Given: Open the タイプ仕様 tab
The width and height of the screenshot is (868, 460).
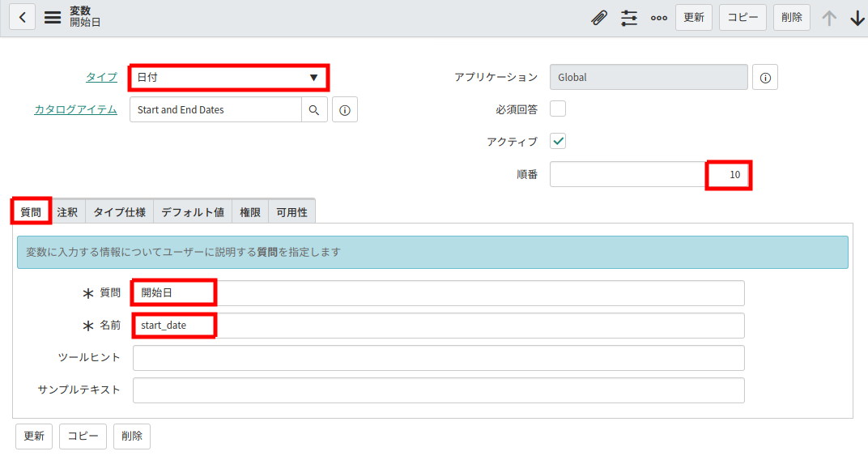Looking at the screenshot, I should click(120, 212).
